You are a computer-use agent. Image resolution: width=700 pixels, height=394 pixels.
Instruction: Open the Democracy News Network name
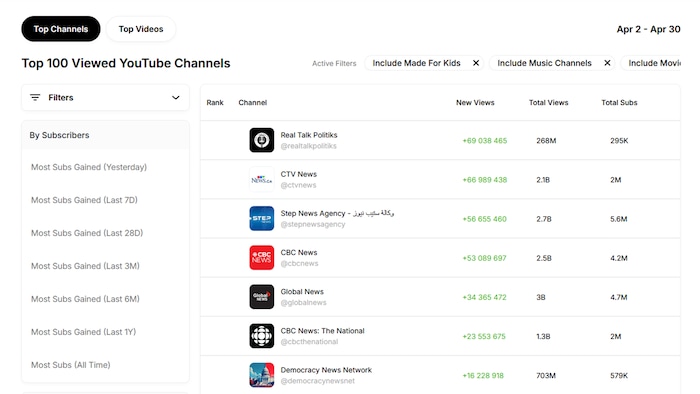[x=326, y=370]
